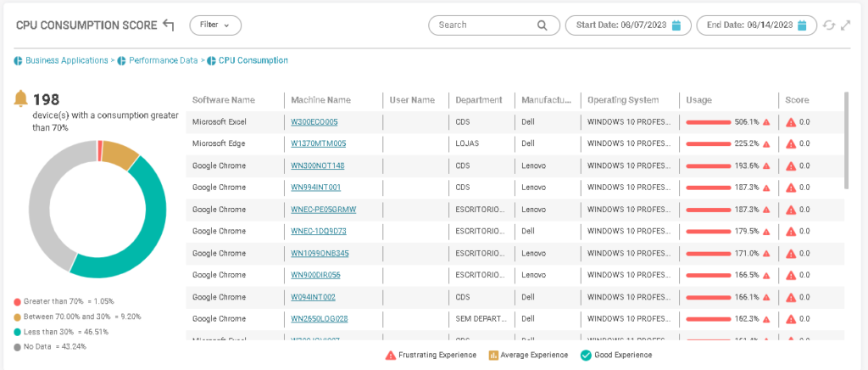Click the refresh icon
This screenshot has height=370, width=868.
(x=829, y=25)
